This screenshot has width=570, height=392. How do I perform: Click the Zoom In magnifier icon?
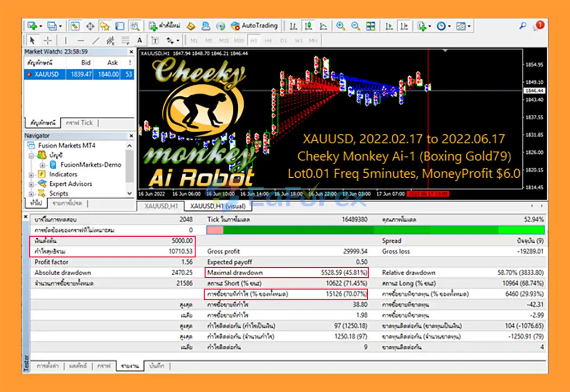[x=341, y=26]
